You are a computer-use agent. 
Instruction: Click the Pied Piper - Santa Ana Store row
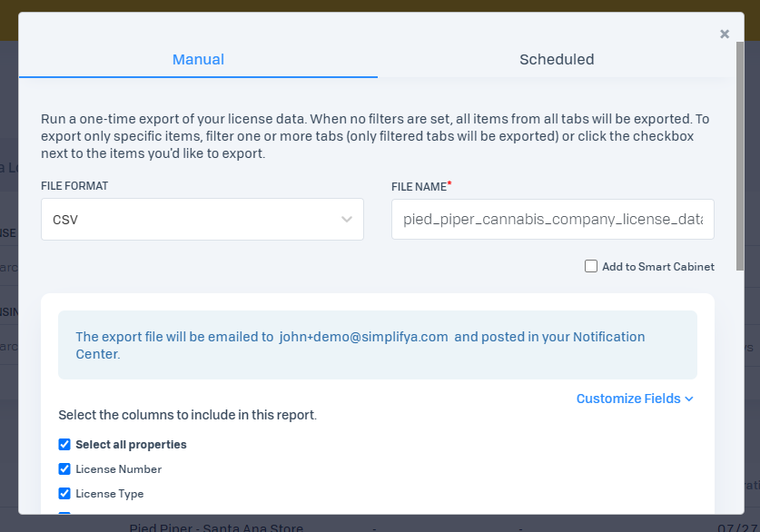point(216,527)
